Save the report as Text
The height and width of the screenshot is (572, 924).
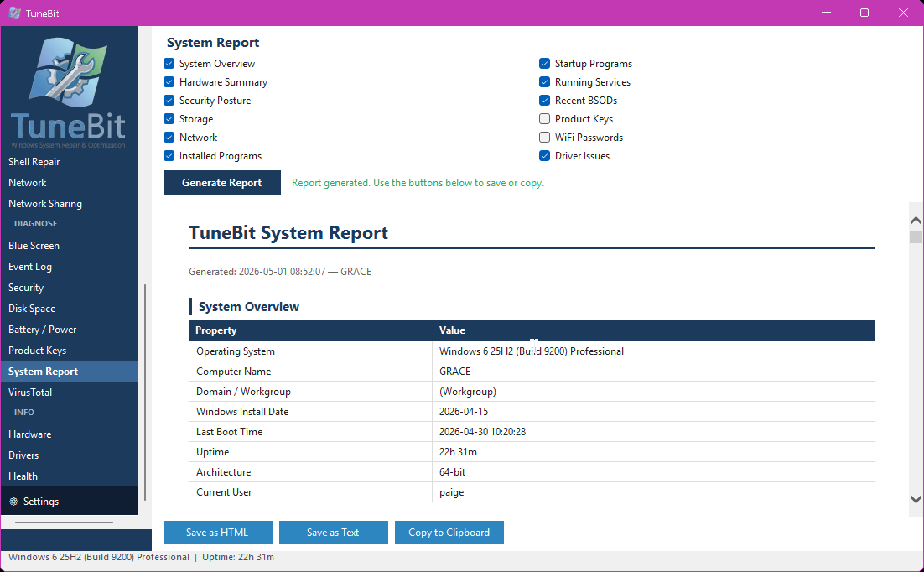click(334, 532)
